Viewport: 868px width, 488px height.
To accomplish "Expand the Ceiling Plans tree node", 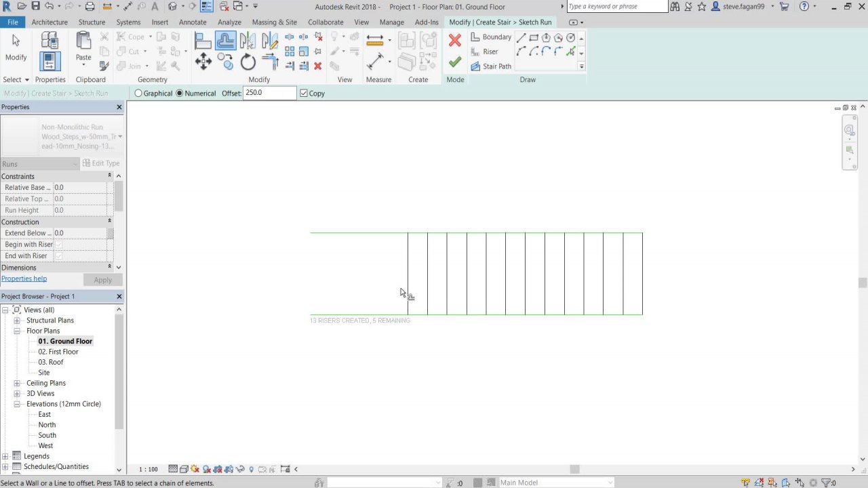I will (x=17, y=383).
